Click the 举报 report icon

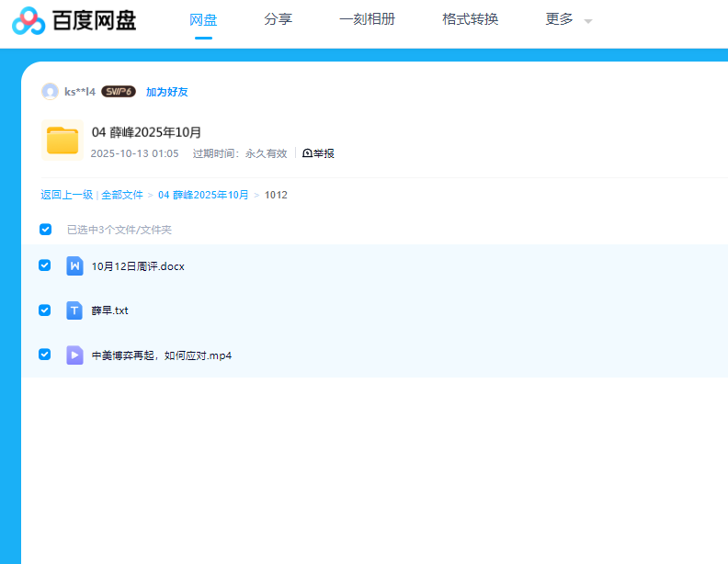308,153
